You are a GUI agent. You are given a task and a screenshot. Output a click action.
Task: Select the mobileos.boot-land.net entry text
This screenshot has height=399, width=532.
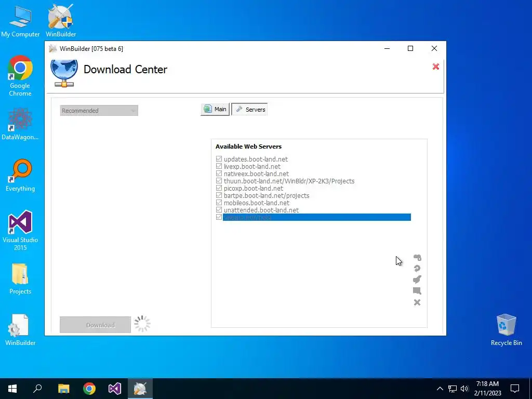click(x=257, y=203)
